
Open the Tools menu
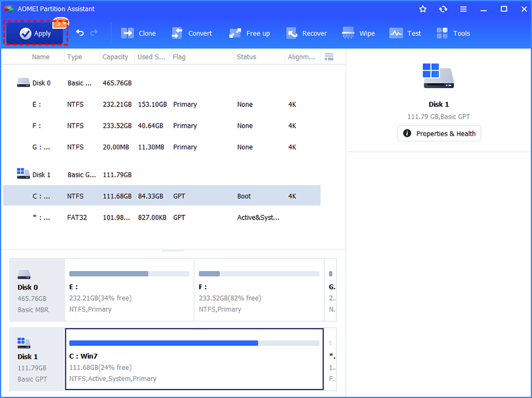coord(453,33)
